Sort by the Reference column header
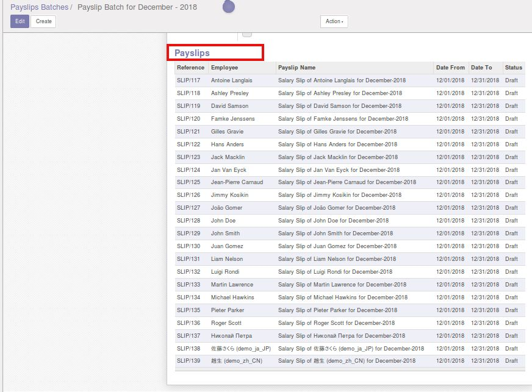Image resolution: width=532 pixels, height=392 pixels. (x=191, y=68)
